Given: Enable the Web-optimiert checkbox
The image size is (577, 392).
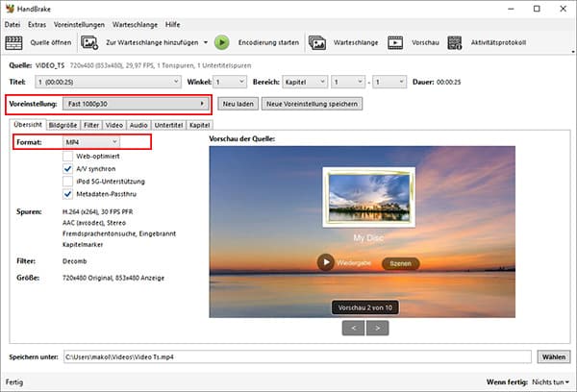Looking at the screenshot, I should point(67,157).
